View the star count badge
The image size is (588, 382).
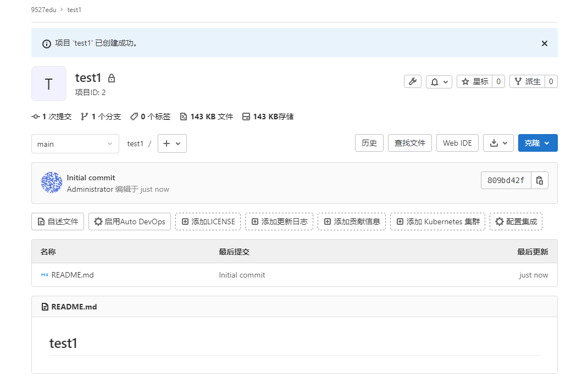(x=498, y=81)
